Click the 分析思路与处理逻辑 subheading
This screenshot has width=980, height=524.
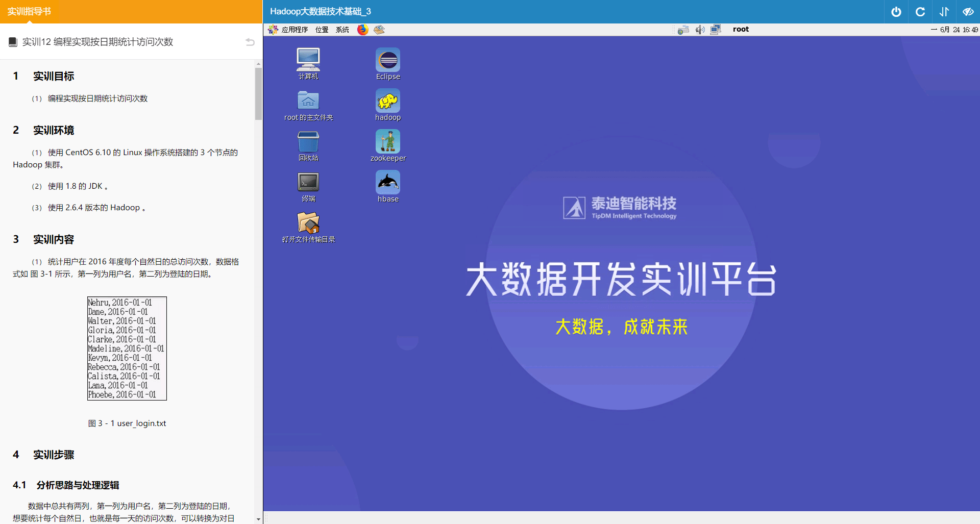pyautogui.click(x=78, y=485)
